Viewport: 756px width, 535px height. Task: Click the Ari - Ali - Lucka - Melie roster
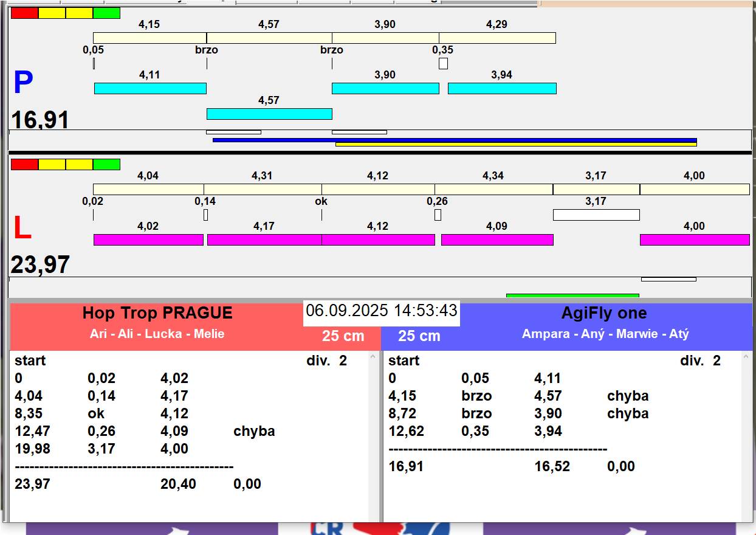point(157,334)
